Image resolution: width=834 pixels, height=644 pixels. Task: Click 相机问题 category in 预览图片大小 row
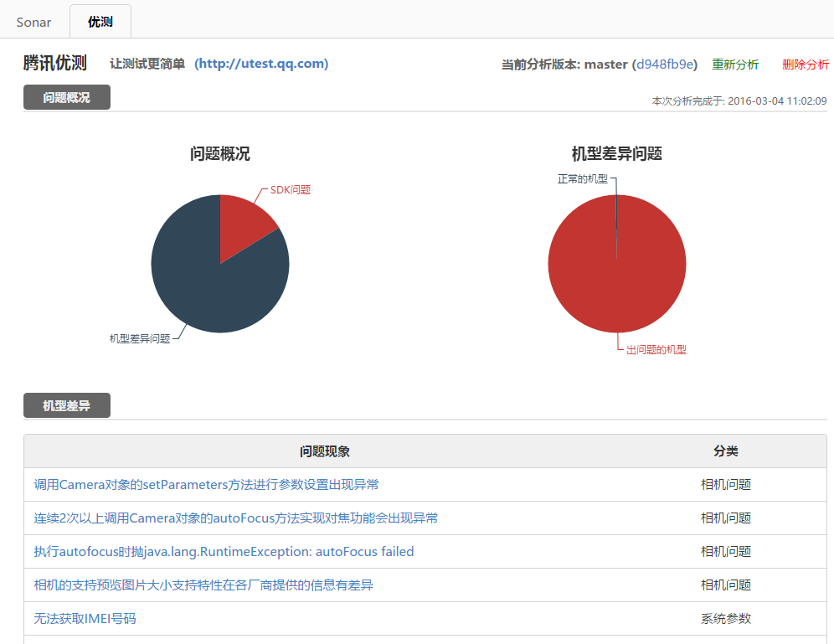pyautogui.click(x=726, y=585)
